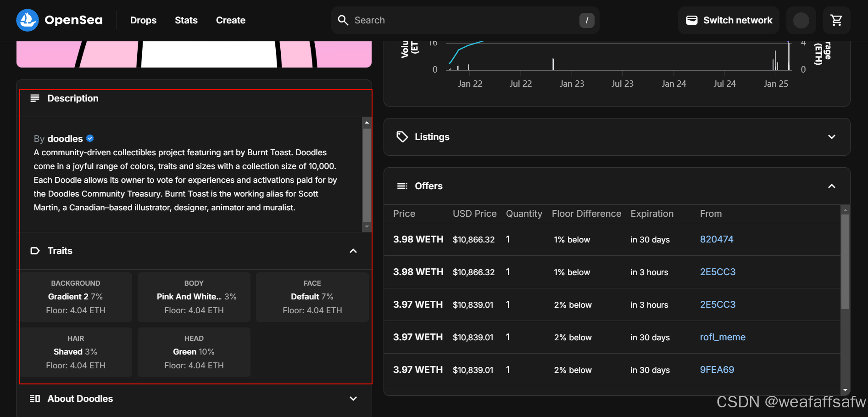Screen dimensions: 868x417
Task: Click the About Doodles title
Action: coord(80,399)
